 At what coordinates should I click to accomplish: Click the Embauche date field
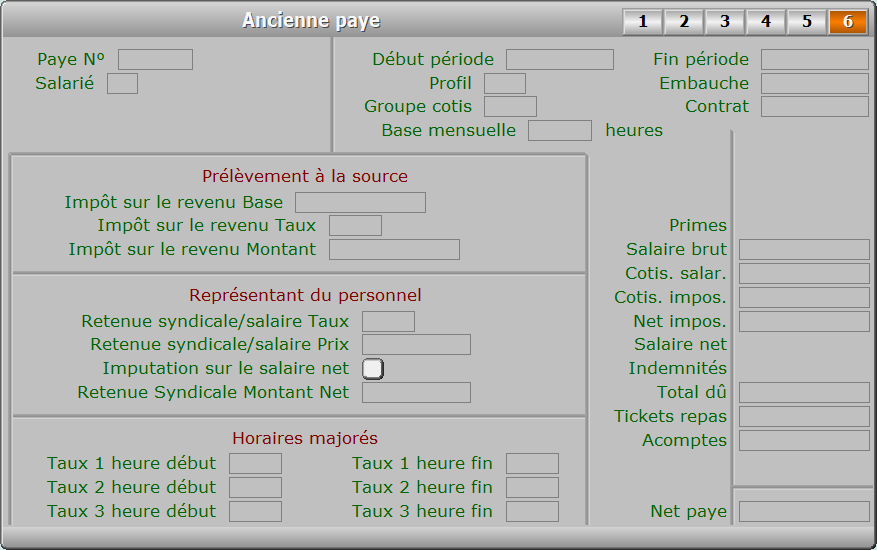point(814,83)
